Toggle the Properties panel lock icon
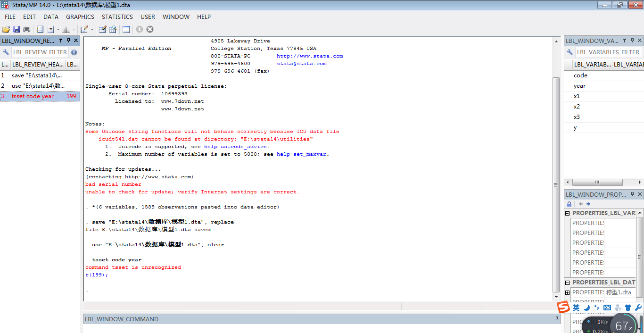 pyautogui.click(x=570, y=204)
